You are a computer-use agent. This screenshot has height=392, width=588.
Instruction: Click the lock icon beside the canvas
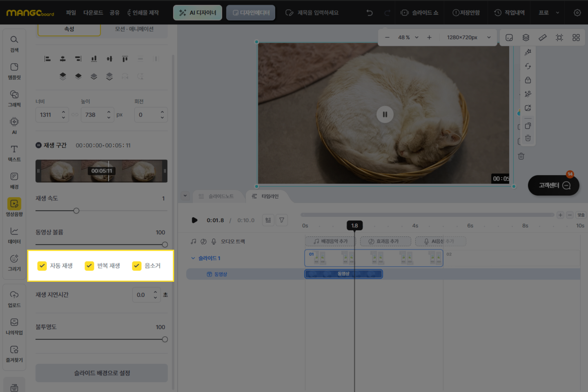[528, 80]
